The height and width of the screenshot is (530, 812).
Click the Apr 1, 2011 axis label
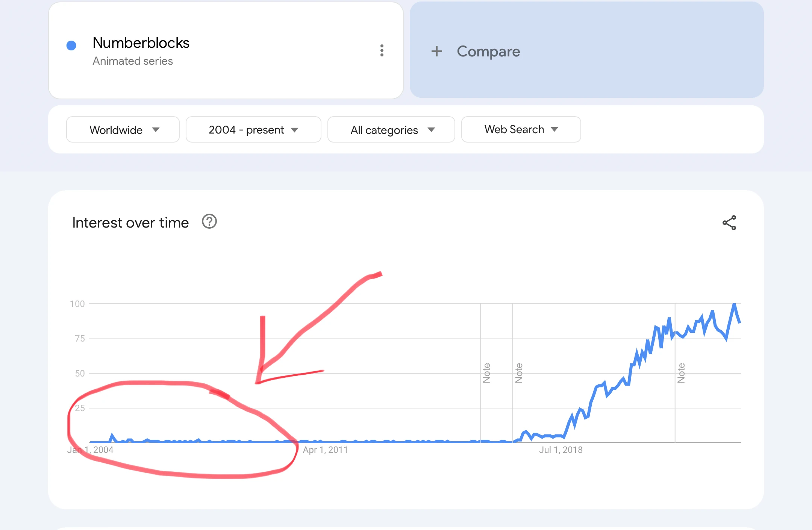coord(325,450)
